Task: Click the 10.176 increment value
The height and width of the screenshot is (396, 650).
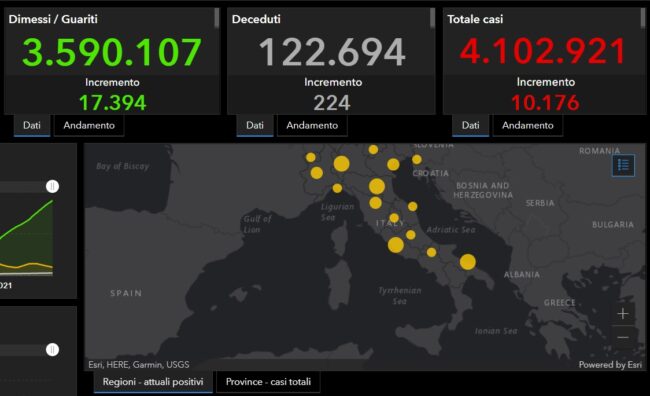Action: 545,103
